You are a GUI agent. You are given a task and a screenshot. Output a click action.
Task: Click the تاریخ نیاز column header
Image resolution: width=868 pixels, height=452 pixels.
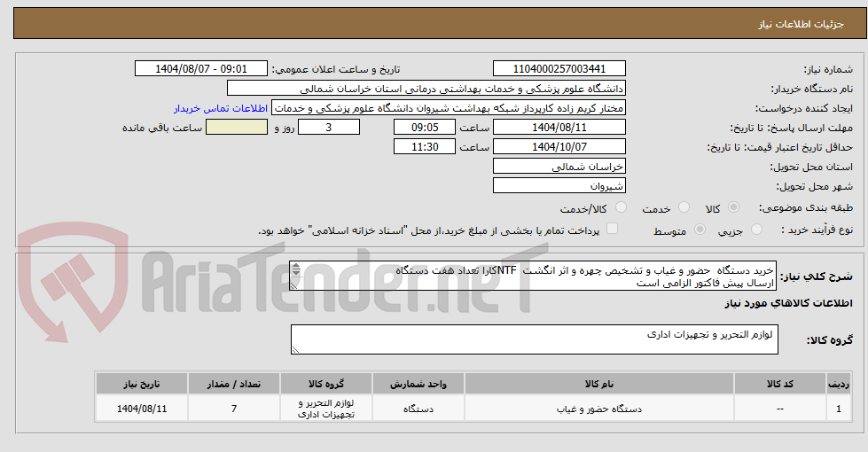coord(142,384)
